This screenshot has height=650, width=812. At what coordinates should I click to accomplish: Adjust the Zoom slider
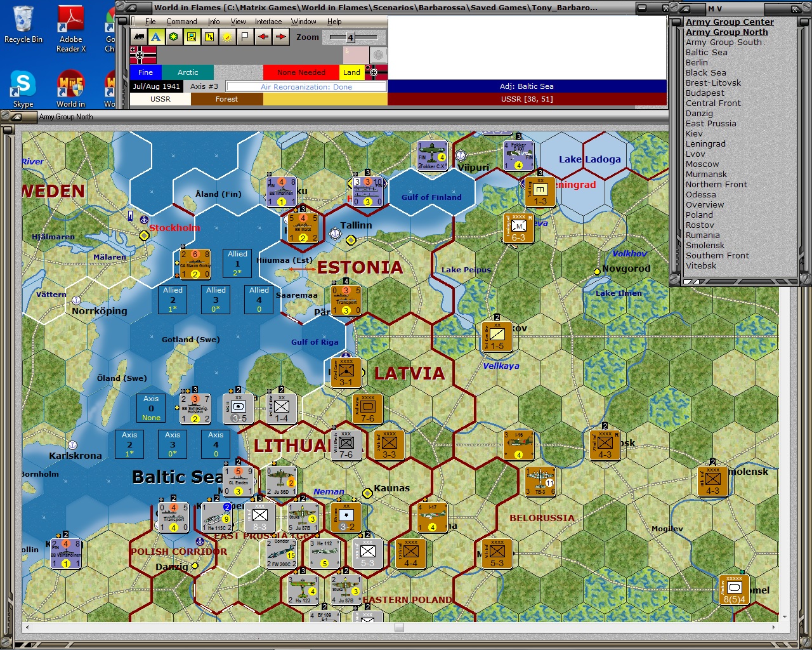pos(350,37)
